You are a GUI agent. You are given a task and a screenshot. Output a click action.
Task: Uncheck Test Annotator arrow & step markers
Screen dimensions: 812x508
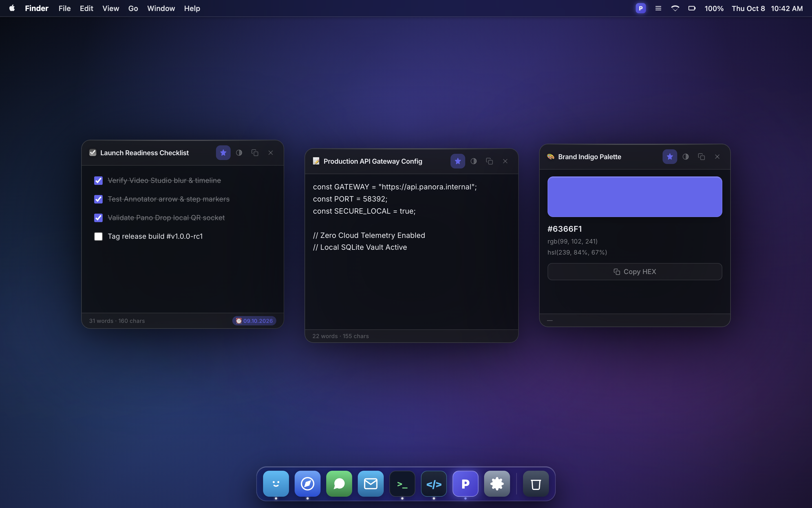[98, 199]
